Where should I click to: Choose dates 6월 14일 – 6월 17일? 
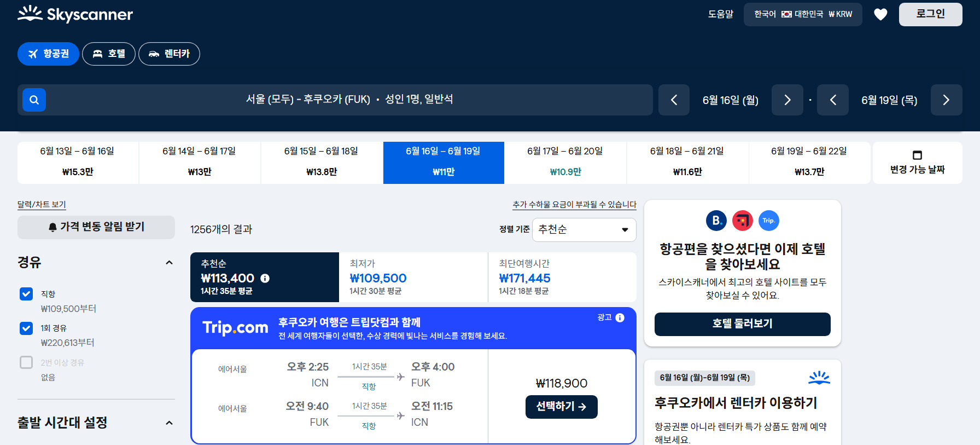tap(200, 163)
